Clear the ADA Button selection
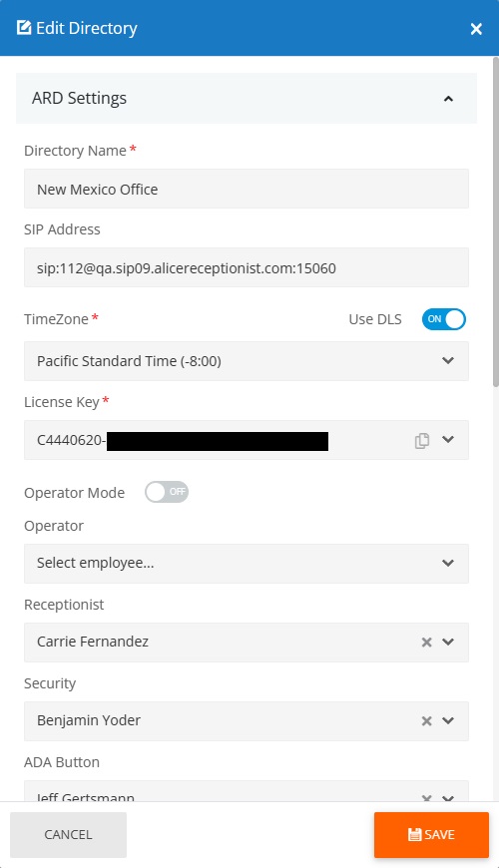Screen dimensions: 499x868 tap(426, 798)
